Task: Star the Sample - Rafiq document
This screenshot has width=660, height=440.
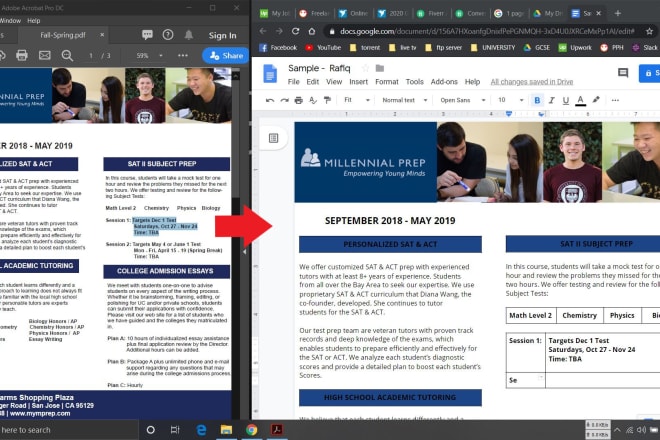Action: [365, 68]
